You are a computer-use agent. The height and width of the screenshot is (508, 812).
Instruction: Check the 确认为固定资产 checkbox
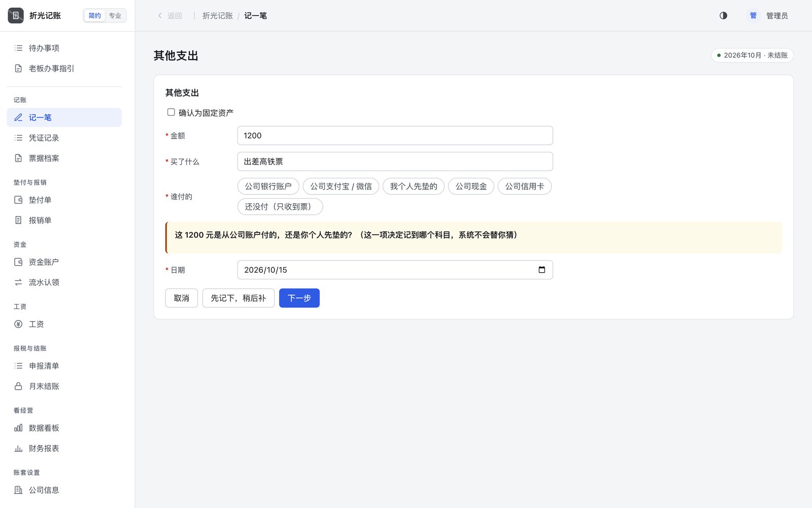(x=171, y=112)
